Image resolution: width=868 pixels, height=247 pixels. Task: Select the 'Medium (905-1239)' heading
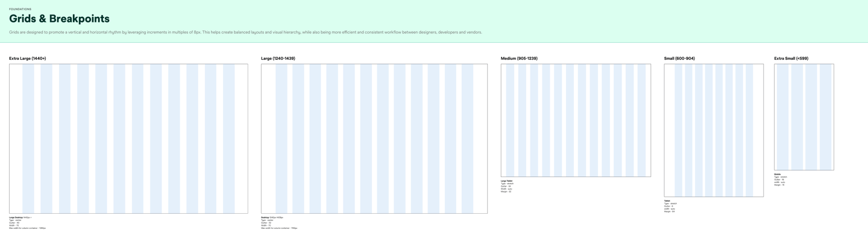pos(519,59)
